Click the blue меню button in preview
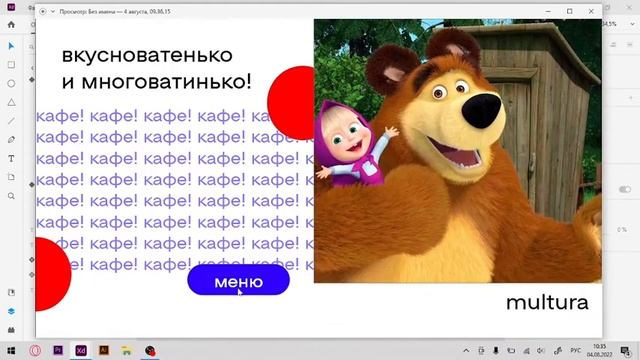The image size is (640, 360). click(x=238, y=280)
